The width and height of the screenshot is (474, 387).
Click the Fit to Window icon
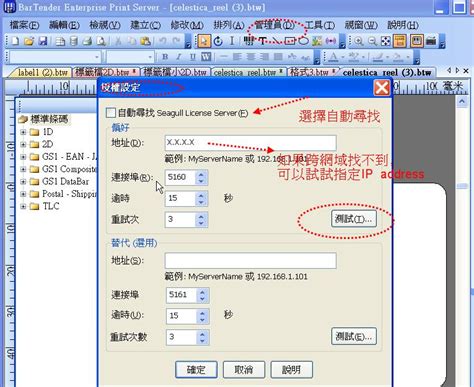386,41
